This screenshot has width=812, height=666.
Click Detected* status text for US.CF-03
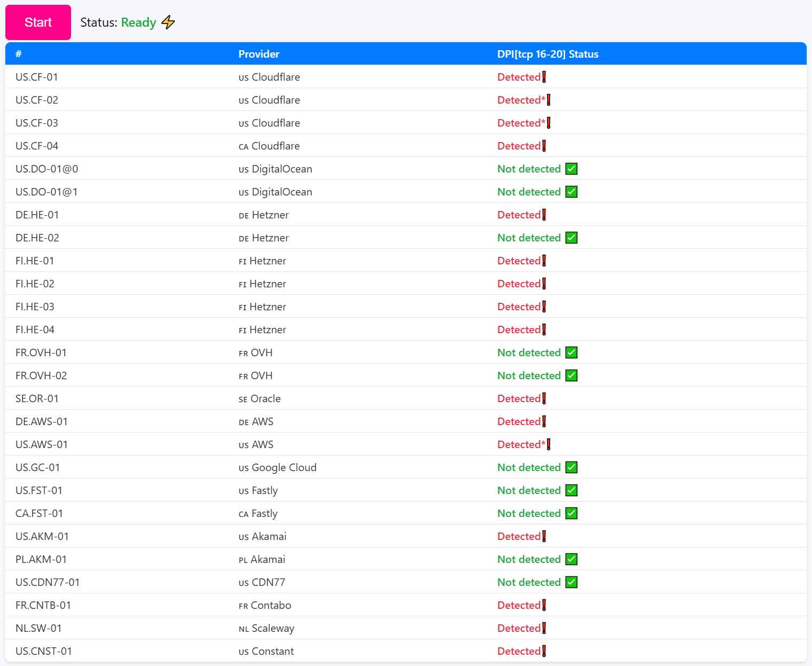click(x=521, y=123)
